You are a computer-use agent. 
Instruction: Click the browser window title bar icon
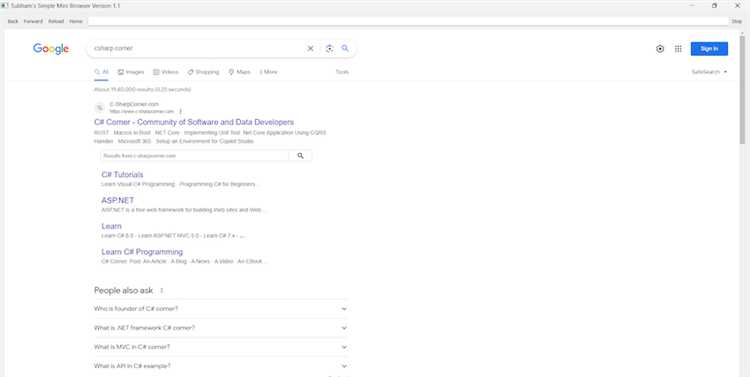[x=5, y=6]
